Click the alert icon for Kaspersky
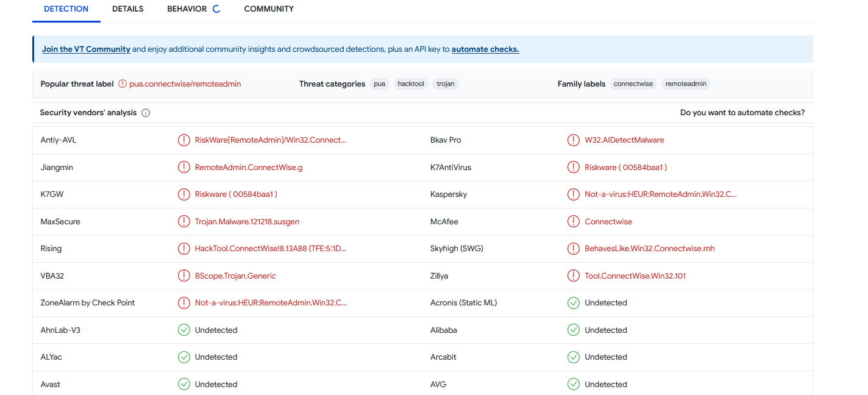The height and width of the screenshot is (395, 868). coord(573,194)
